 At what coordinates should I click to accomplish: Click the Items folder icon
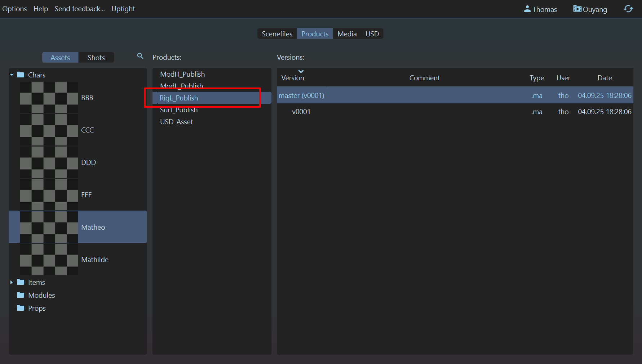pos(21,282)
